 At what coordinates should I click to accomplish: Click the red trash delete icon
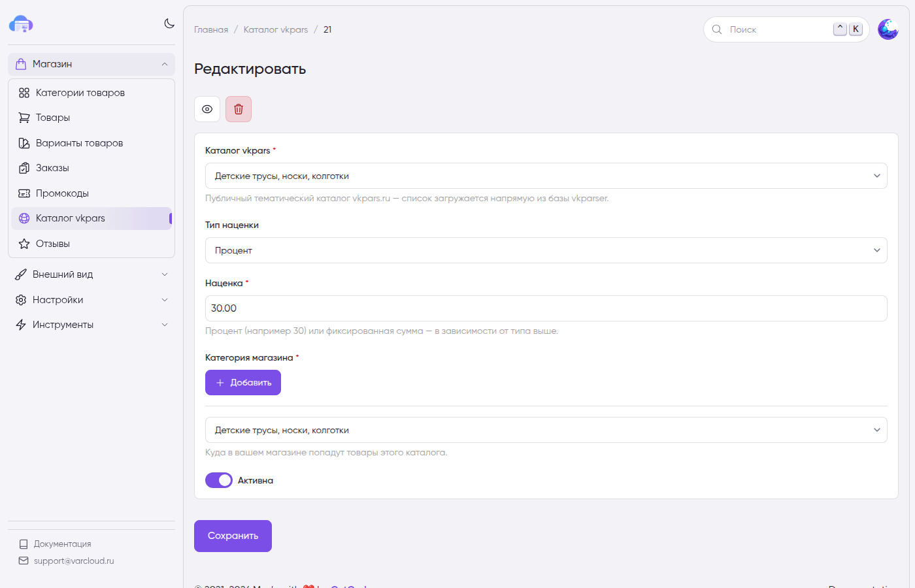pos(239,109)
